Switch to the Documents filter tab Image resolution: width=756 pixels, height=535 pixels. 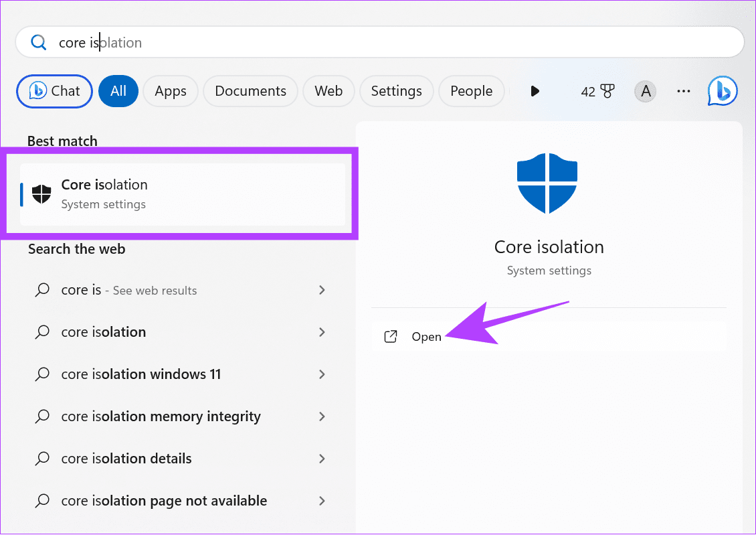250,91
